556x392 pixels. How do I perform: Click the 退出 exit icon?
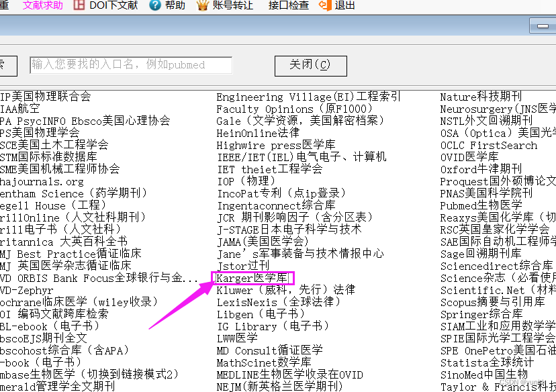click(x=325, y=5)
